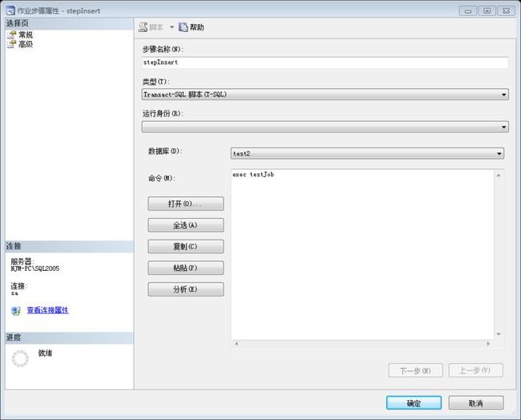Image resolution: width=521 pixels, height=420 pixels.
Task: Click the 粘贴(P) Paste button
Action: pos(186,268)
